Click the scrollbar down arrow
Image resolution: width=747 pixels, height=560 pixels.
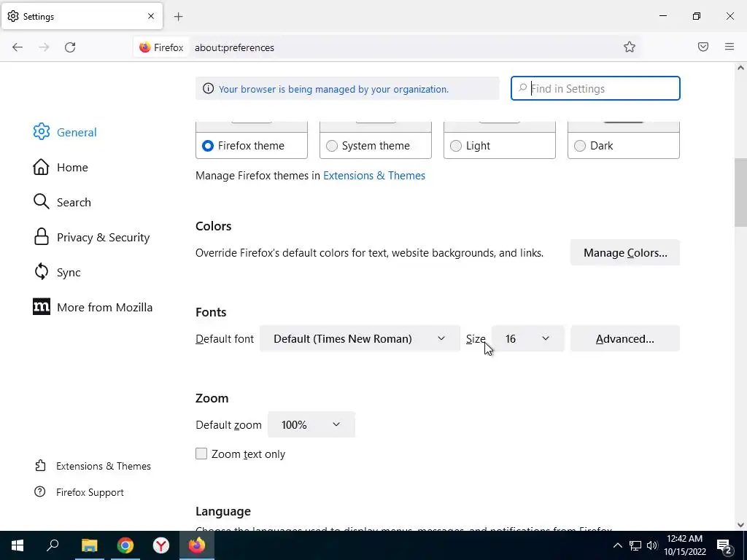click(740, 525)
